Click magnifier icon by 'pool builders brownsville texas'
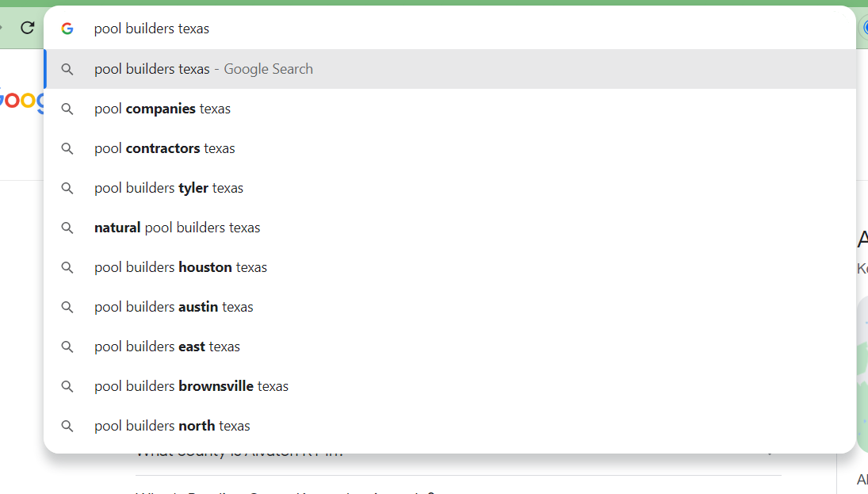 67,386
